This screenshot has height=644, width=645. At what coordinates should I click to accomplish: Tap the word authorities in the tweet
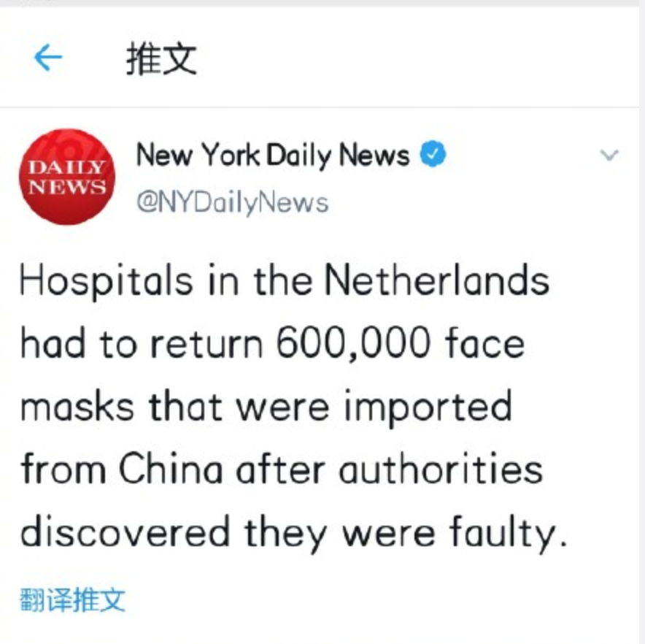click(441, 469)
